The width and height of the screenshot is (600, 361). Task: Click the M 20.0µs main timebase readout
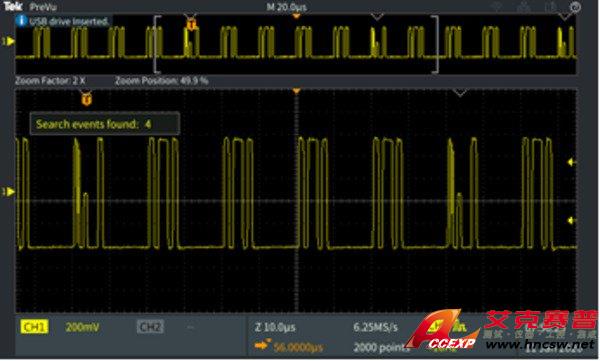click(x=287, y=7)
